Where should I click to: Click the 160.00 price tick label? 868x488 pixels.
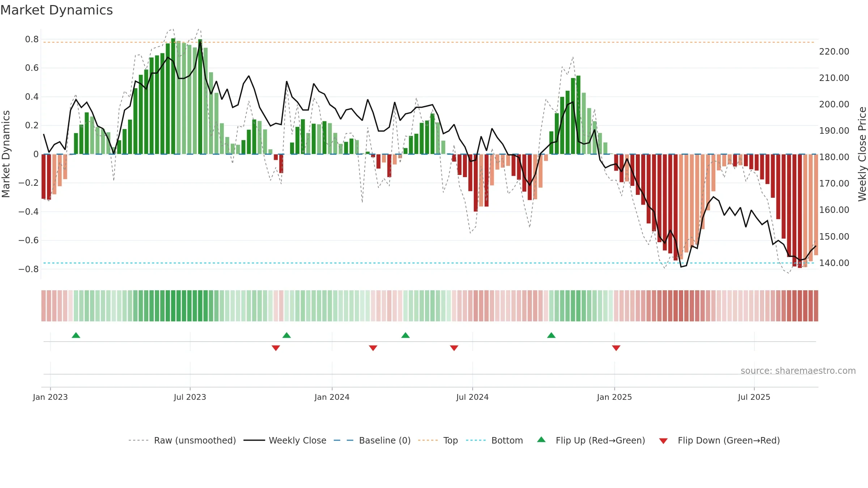tap(834, 210)
